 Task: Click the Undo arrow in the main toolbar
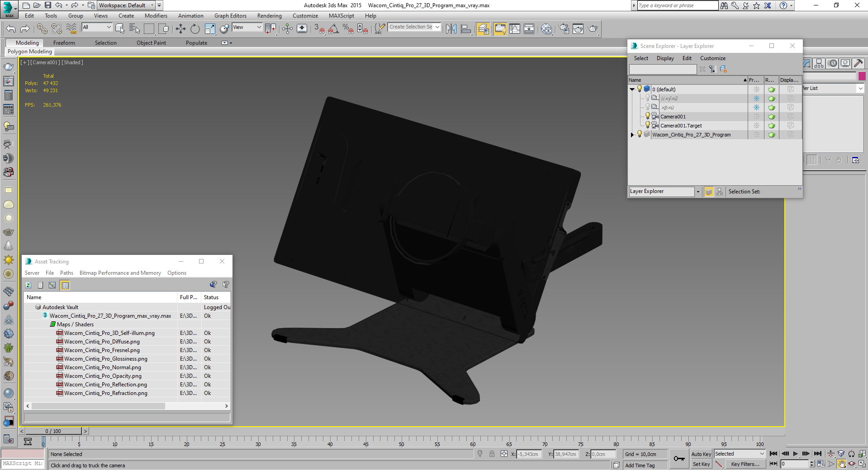(11, 29)
